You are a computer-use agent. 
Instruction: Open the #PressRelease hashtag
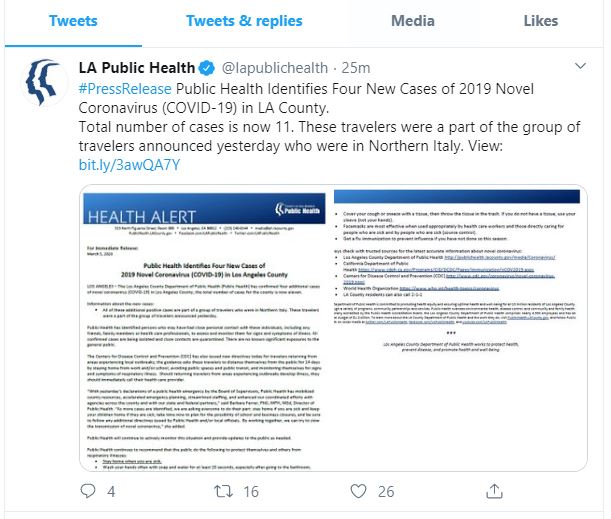[x=125, y=89]
